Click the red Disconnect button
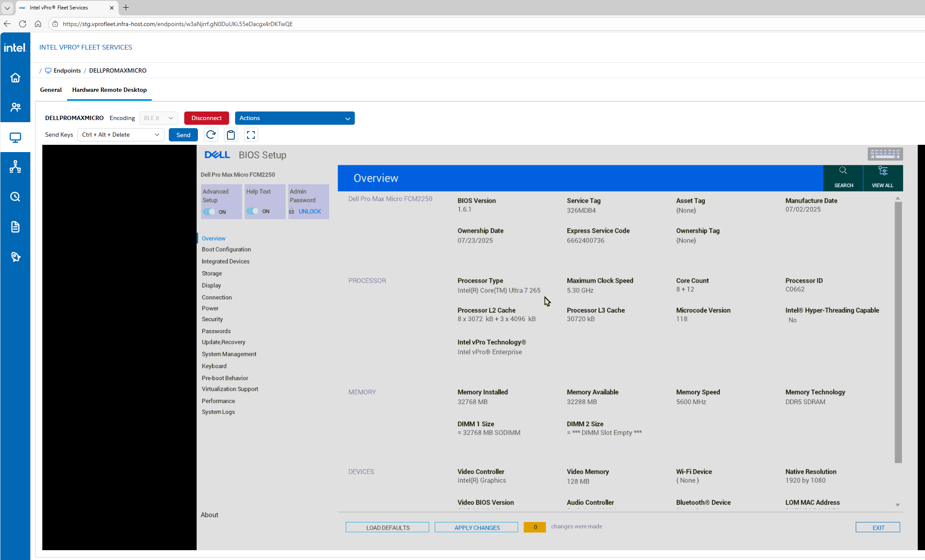 coord(206,118)
